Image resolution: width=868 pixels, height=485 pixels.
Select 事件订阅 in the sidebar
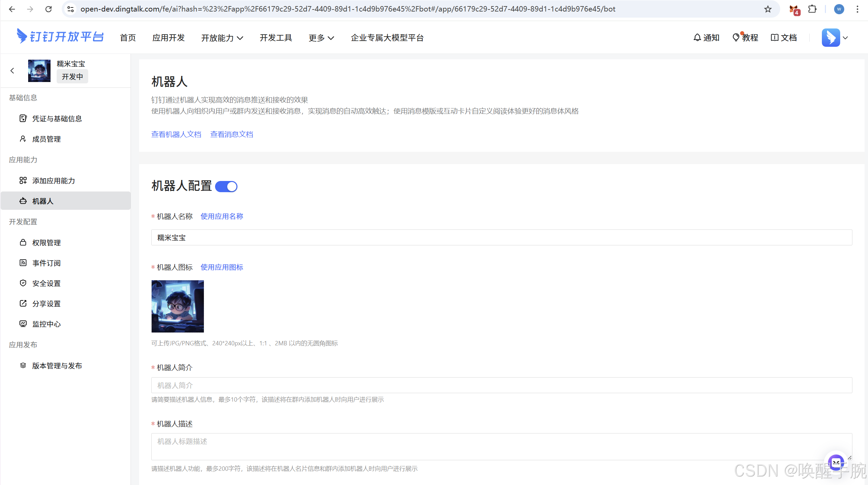(x=46, y=263)
